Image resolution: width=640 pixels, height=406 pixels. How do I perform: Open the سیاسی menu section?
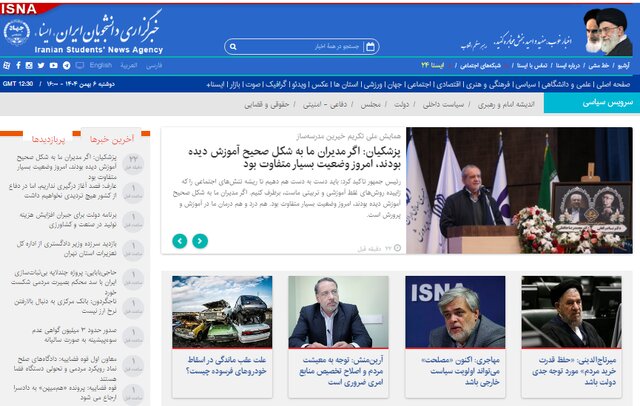(526, 84)
